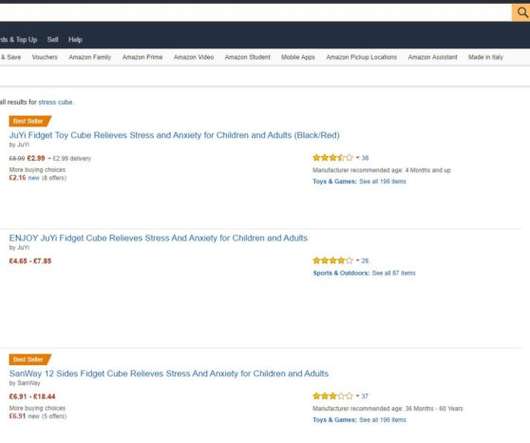Image resolution: width=530 pixels, height=443 pixels.
Task: Open star rating dropdown for JuYi Fidget Toy Cube
Action: coord(358,157)
